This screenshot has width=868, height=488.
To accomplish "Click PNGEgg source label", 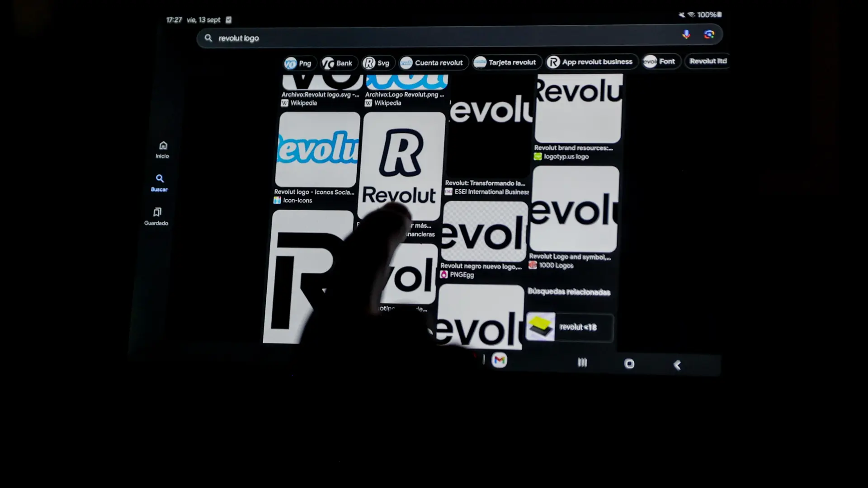I will (457, 275).
